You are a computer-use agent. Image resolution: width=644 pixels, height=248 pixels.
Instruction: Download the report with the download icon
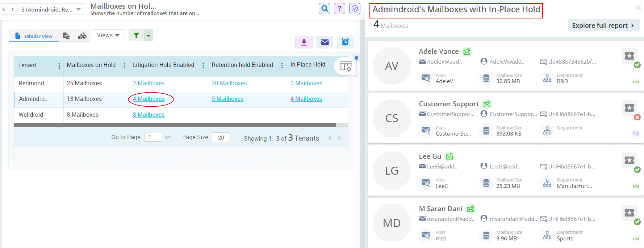pyautogui.click(x=304, y=42)
